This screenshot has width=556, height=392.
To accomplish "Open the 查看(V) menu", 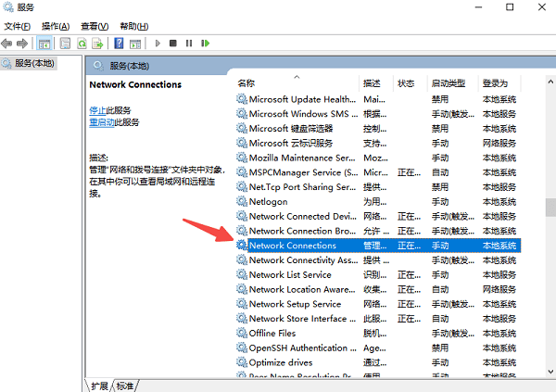I will pyautogui.click(x=95, y=26).
